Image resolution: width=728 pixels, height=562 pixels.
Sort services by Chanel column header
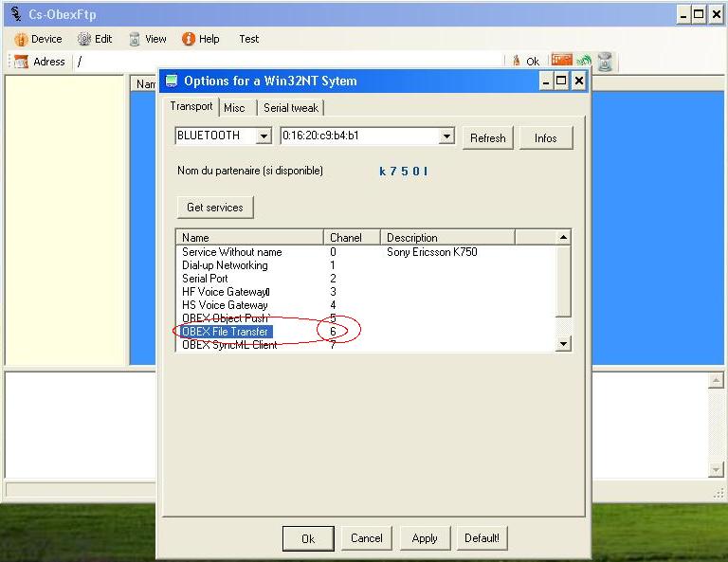pos(352,237)
